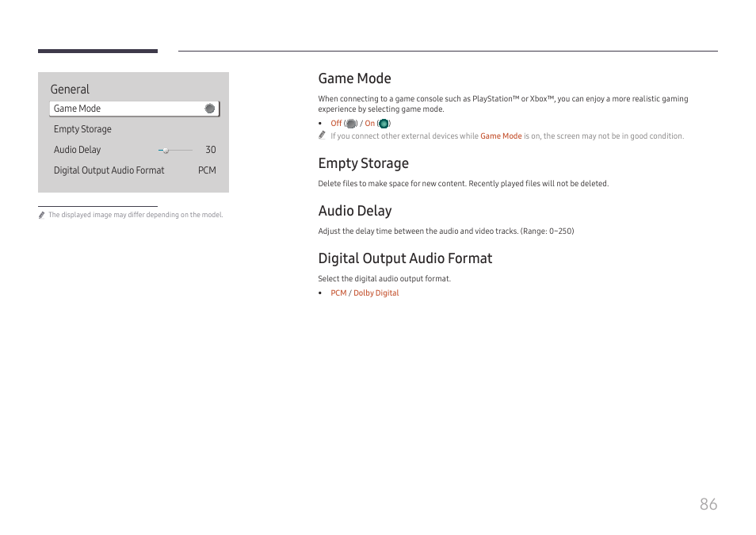Click the note about displayed image differing by model

click(136, 215)
